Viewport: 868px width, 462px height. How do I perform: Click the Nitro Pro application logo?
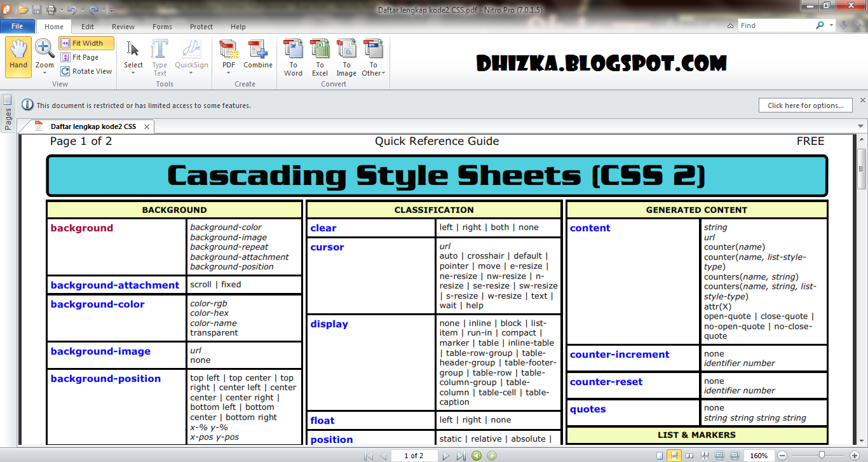pos(7,9)
